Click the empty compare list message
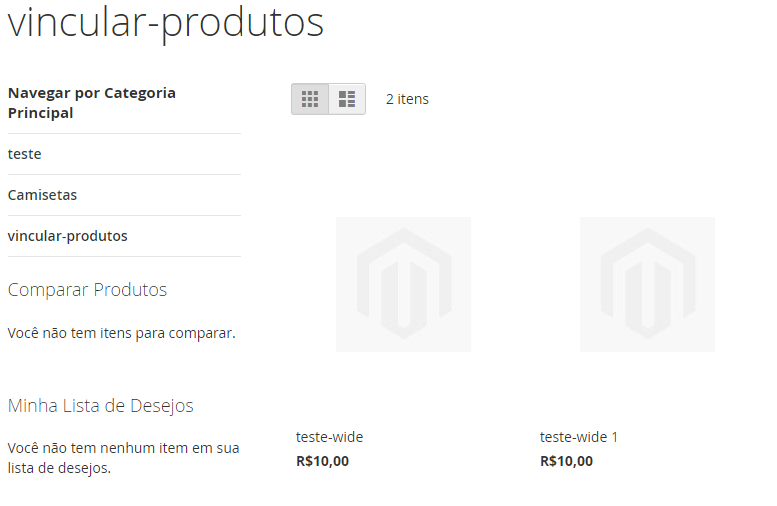Image resolution: width=777 pixels, height=506 pixels. click(x=121, y=333)
